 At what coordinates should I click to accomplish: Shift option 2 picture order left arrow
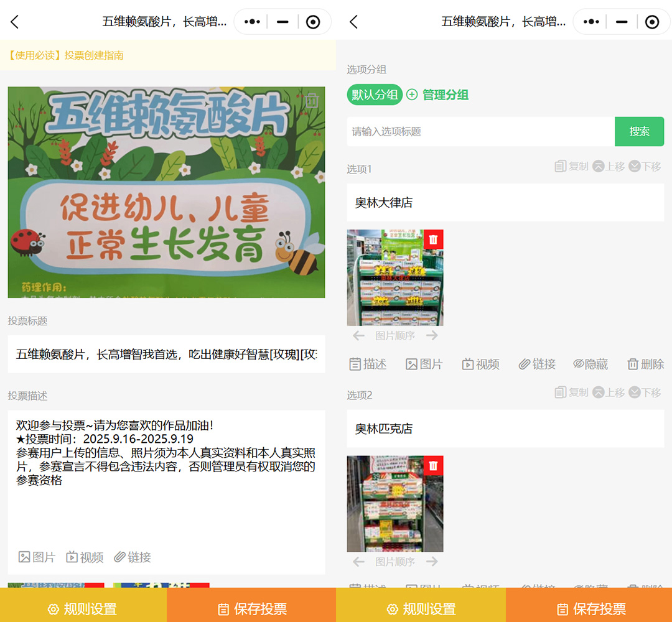(x=358, y=562)
